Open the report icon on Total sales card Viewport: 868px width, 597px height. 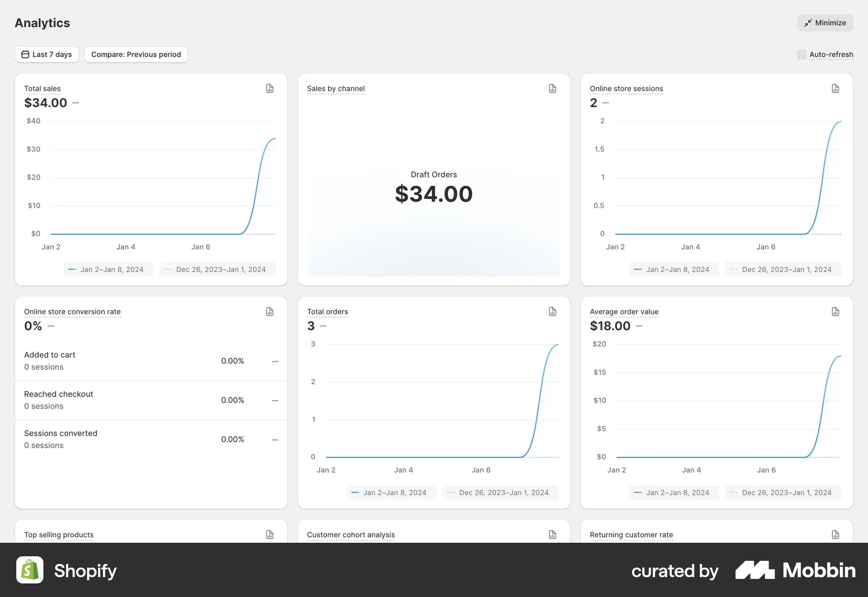click(x=269, y=89)
